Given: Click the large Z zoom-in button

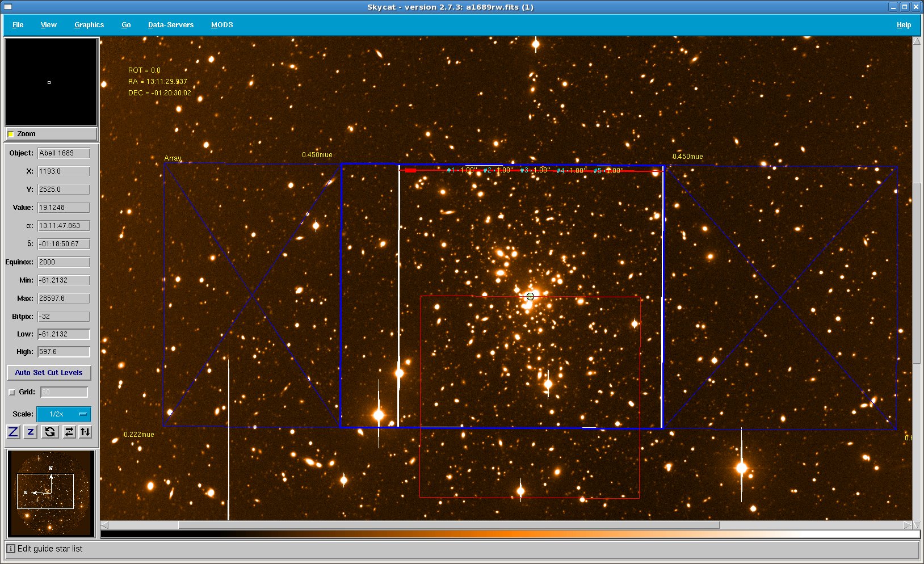Looking at the screenshot, I should [13, 432].
